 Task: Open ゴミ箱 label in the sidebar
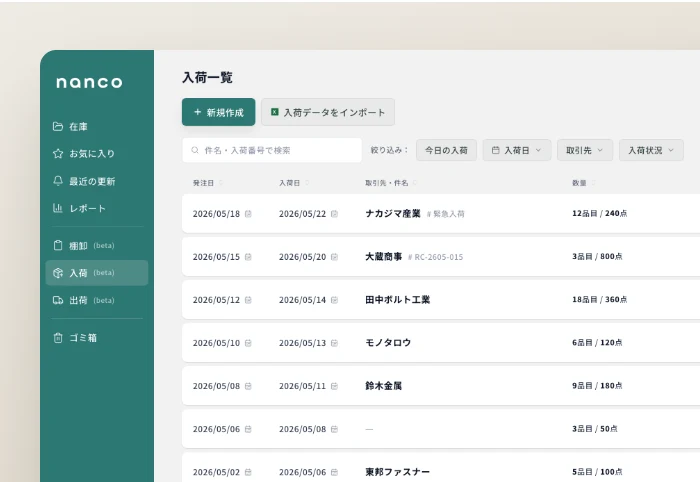(x=83, y=338)
